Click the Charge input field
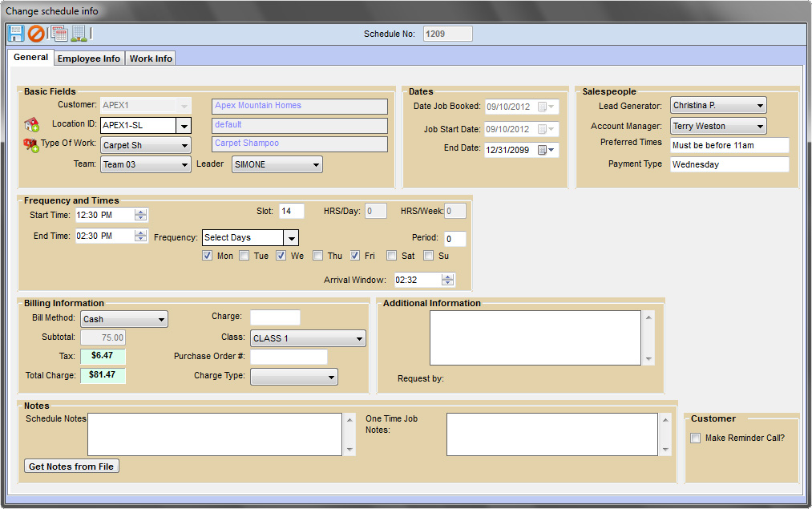 pos(275,317)
